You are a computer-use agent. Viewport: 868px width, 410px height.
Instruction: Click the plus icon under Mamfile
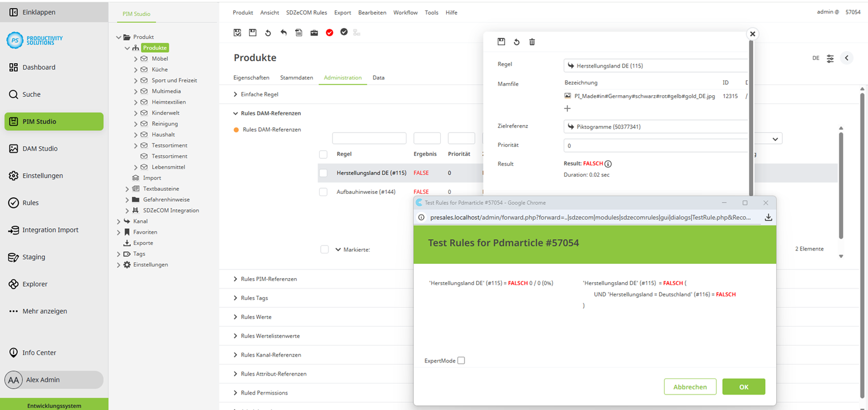(567, 108)
